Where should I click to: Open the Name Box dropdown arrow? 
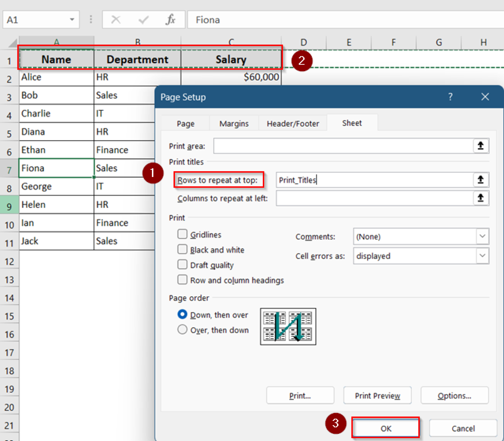tap(72, 20)
